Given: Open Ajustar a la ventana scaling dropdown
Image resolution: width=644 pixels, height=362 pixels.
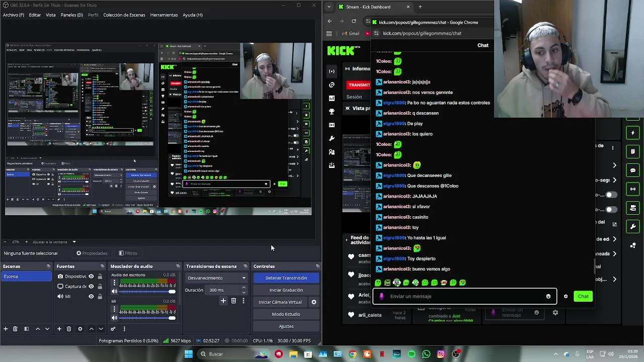Looking at the screenshot, I should (74, 242).
